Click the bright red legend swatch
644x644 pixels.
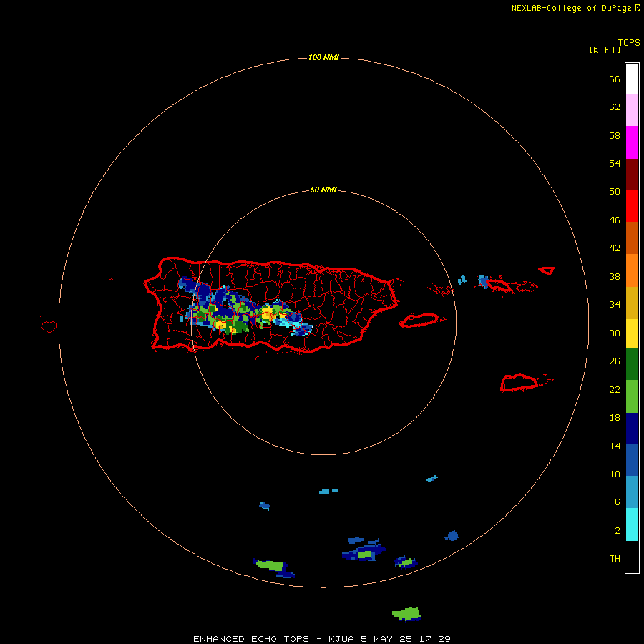coord(632,206)
